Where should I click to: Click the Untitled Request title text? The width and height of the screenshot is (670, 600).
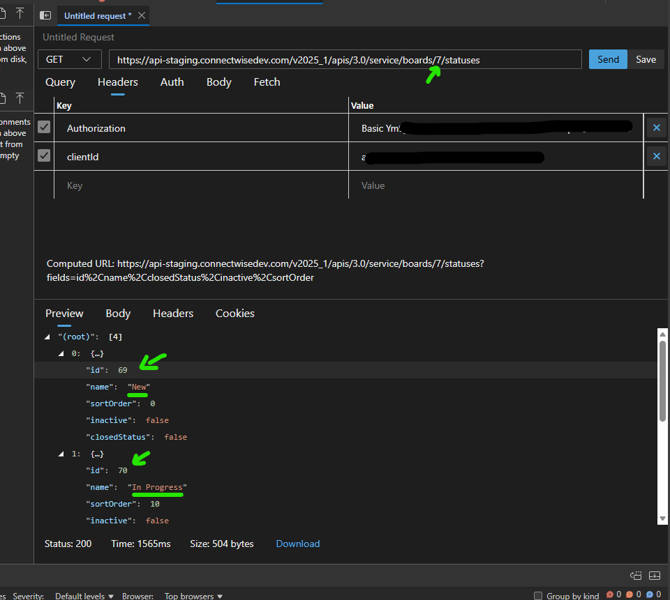[78, 37]
